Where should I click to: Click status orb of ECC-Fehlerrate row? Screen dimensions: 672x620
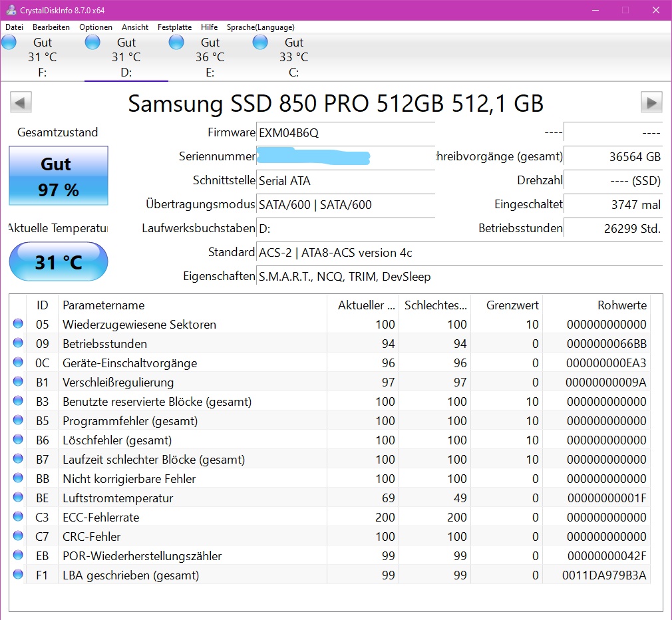(18, 516)
